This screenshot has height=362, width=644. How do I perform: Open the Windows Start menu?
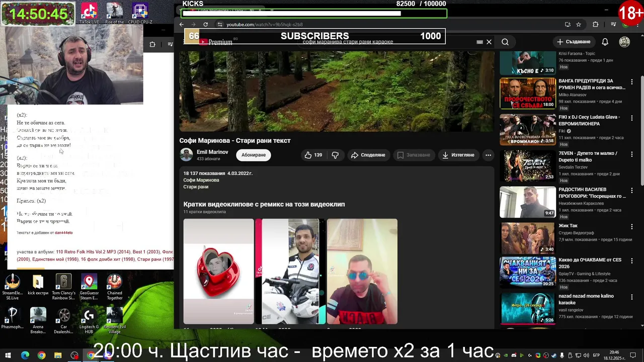(8, 355)
